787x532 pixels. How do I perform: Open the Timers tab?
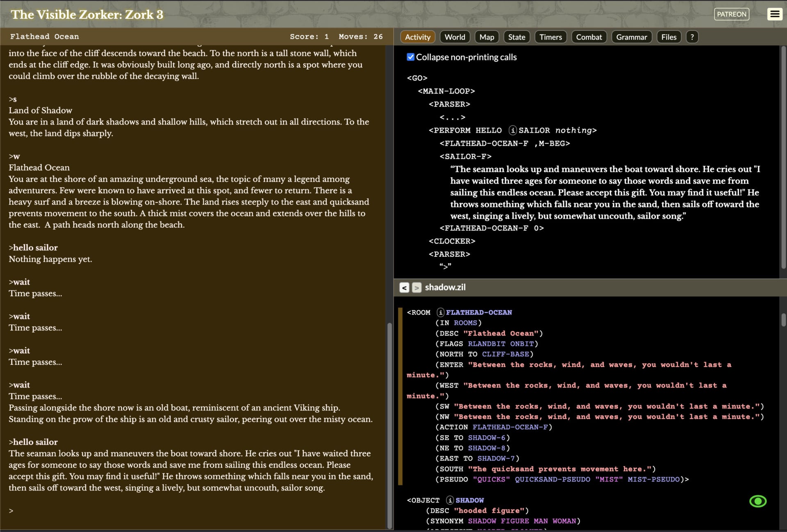click(550, 37)
